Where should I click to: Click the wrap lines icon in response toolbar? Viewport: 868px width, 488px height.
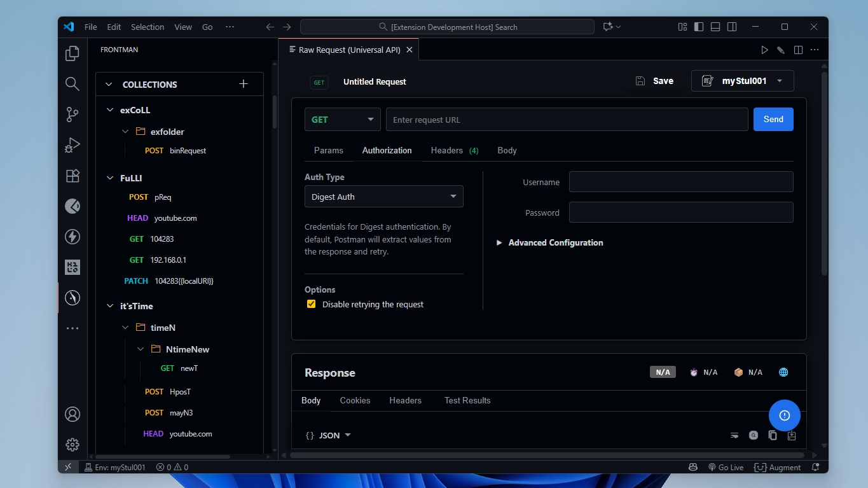click(x=734, y=436)
